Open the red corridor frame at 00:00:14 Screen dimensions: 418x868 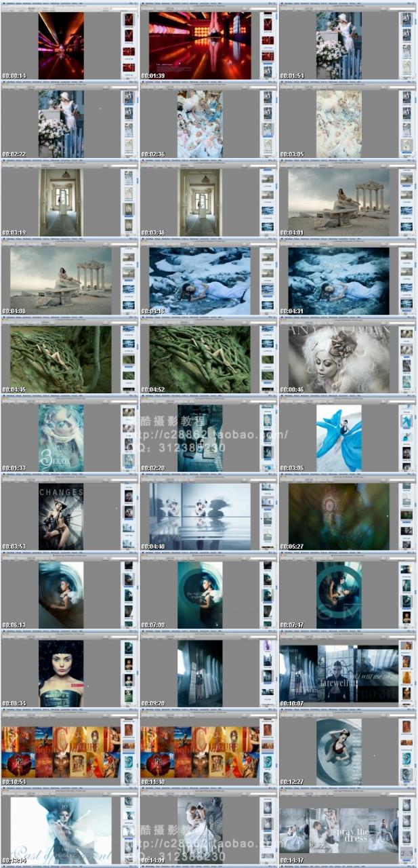coord(61,45)
